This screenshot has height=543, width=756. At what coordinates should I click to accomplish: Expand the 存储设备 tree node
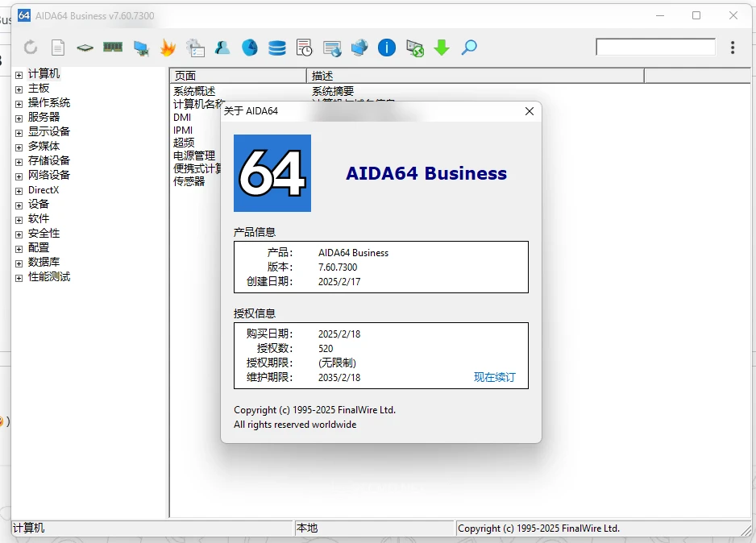(19, 162)
